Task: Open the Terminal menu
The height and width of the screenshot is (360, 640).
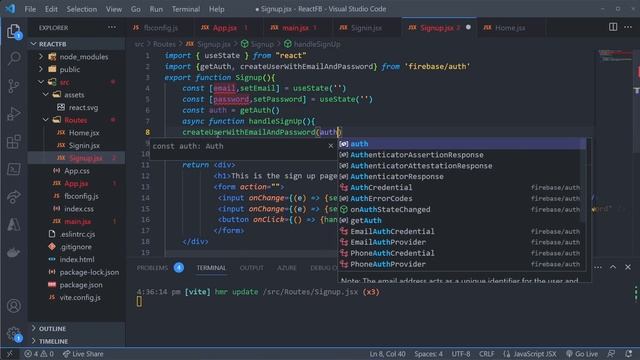Action: point(186,9)
